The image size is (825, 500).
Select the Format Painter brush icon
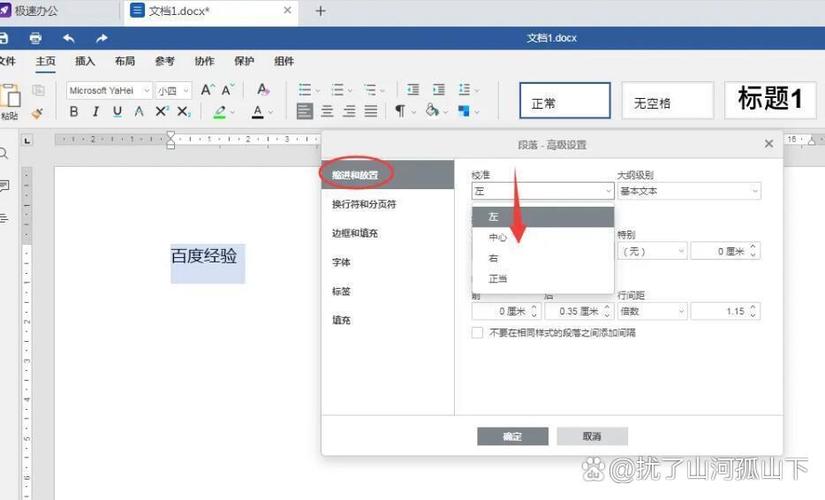tap(38, 113)
